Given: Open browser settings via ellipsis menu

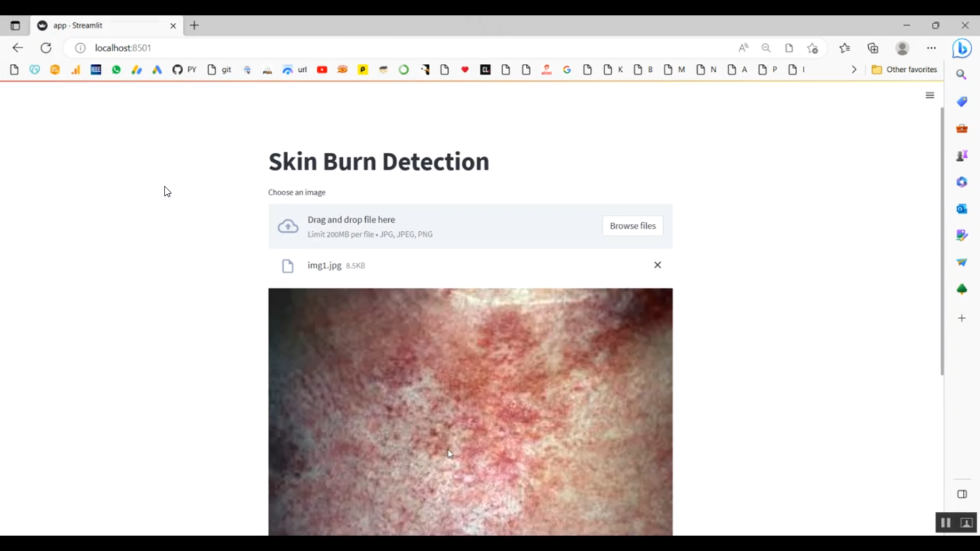Looking at the screenshot, I should (931, 48).
